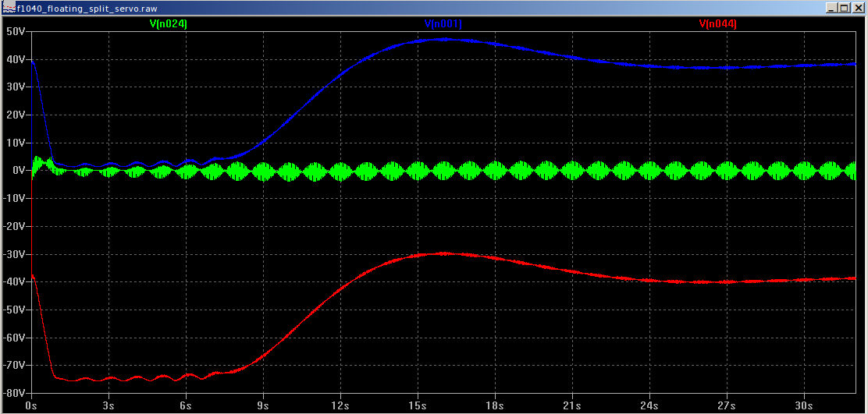This screenshot has height=414, width=868.
Task: Click the -50V label on the vertical axis
Action: (14, 310)
